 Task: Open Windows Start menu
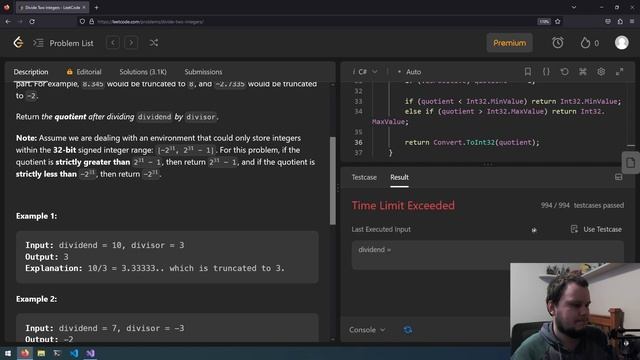8,353
